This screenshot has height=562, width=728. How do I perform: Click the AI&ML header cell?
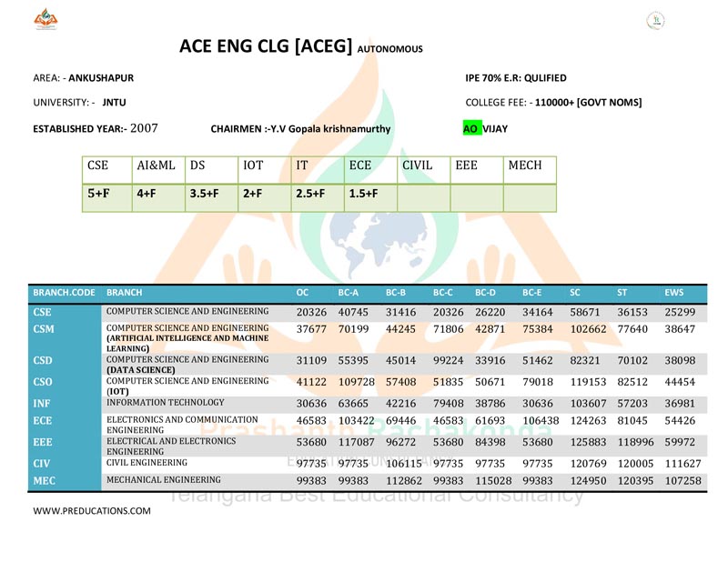[x=158, y=170]
